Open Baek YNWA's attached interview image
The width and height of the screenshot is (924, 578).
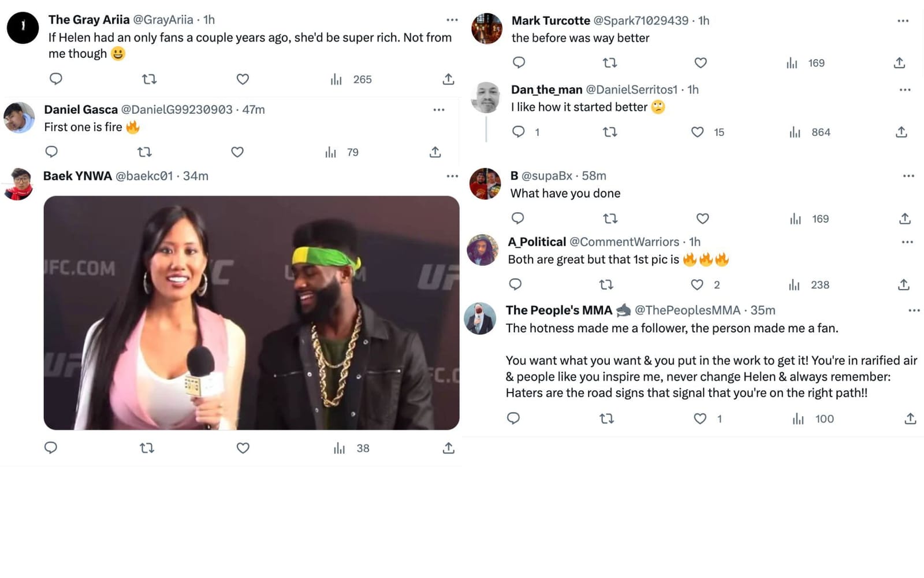coord(251,313)
